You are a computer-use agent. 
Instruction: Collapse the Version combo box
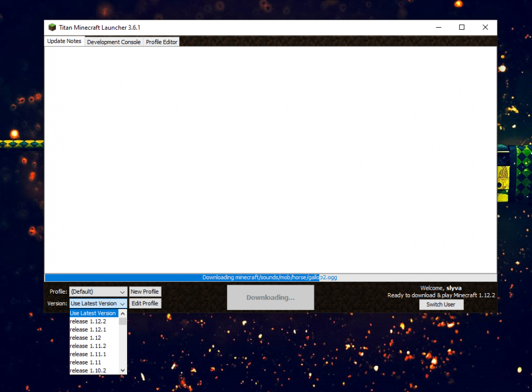click(98, 304)
